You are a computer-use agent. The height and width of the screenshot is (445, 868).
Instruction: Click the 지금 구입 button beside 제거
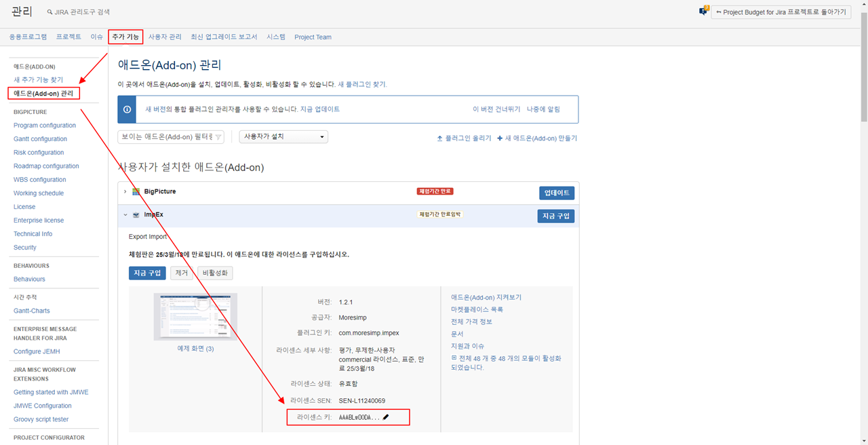tap(147, 273)
